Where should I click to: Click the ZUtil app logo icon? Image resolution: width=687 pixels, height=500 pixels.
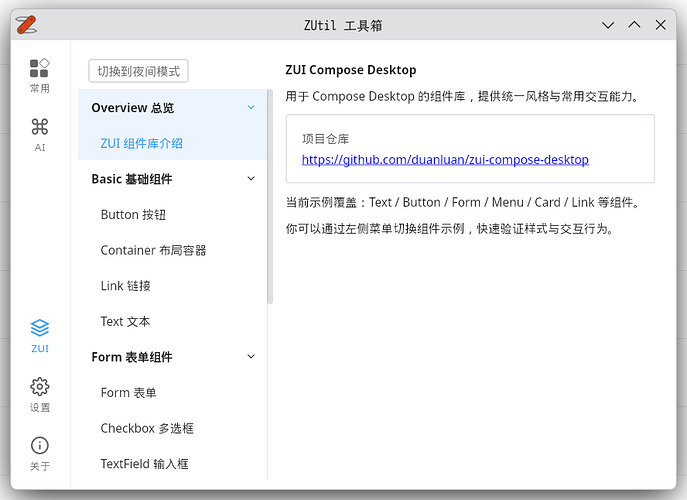pyautogui.click(x=26, y=25)
